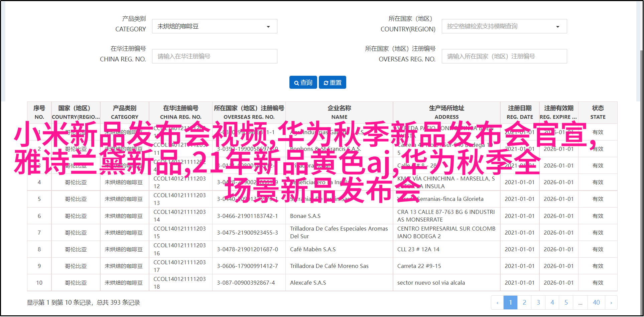The width and height of the screenshot is (644, 317).
Task: Click company name Trilladora De Café Moreno Sas
Action: pyautogui.click(x=329, y=266)
